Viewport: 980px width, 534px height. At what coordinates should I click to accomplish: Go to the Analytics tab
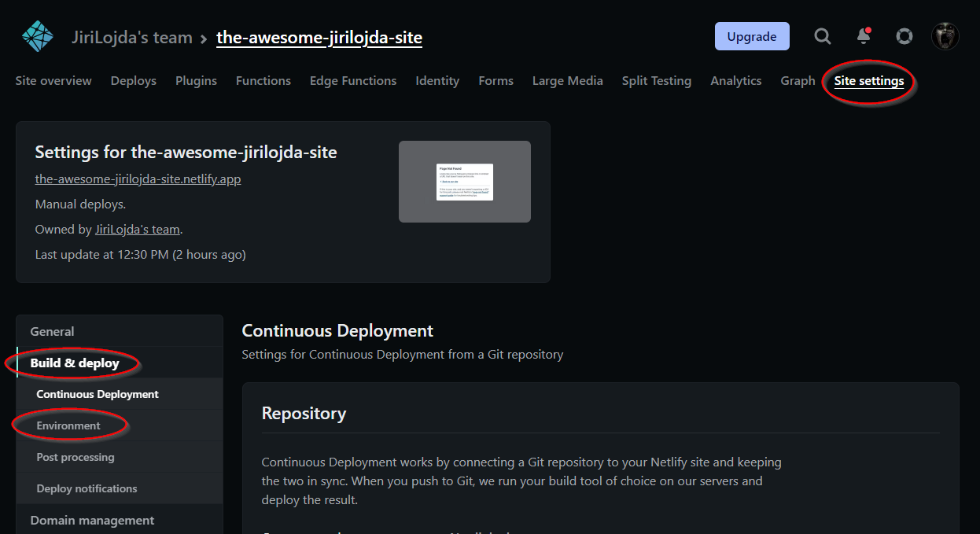(x=736, y=80)
